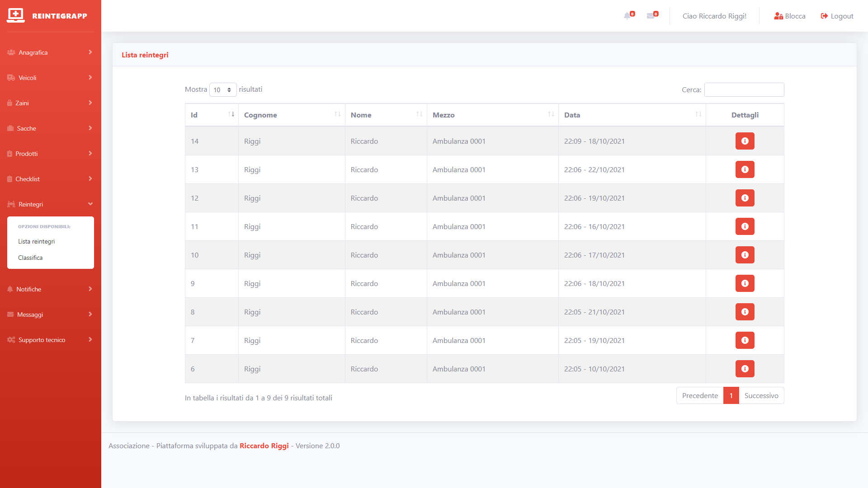Open the Anagrafica menu label
The image size is (868, 488).
pos(33,52)
